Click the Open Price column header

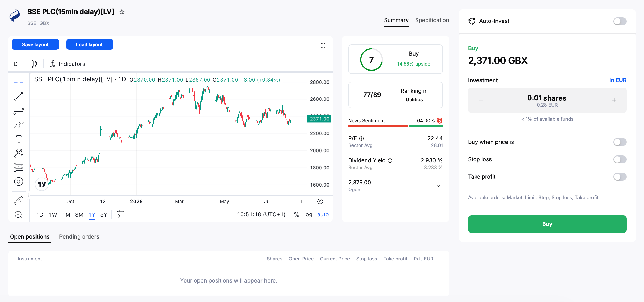click(301, 259)
